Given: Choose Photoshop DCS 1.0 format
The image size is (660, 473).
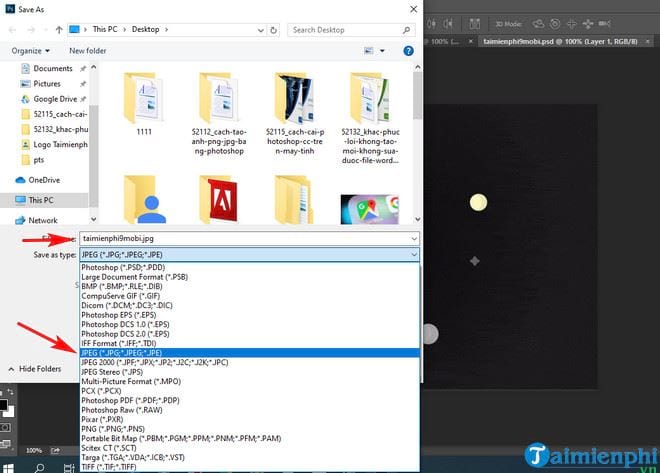Looking at the screenshot, I should click(250, 324).
